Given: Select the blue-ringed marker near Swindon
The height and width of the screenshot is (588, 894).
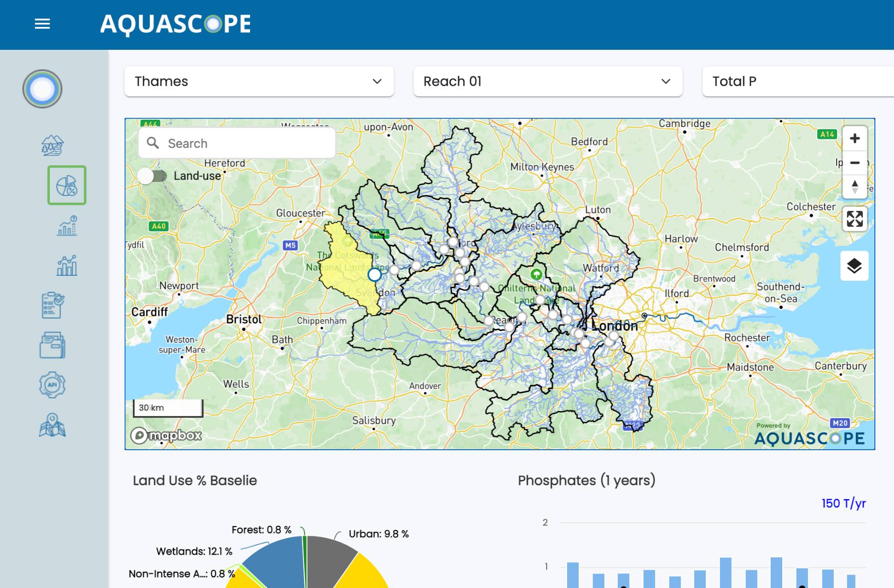Looking at the screenshot, I should point(374,275).
